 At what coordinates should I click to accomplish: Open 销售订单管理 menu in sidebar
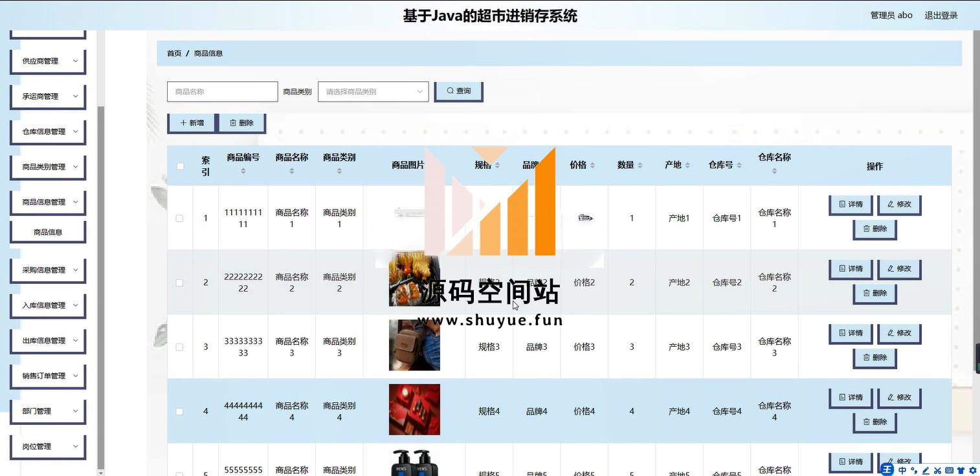(x=48, y=376)
